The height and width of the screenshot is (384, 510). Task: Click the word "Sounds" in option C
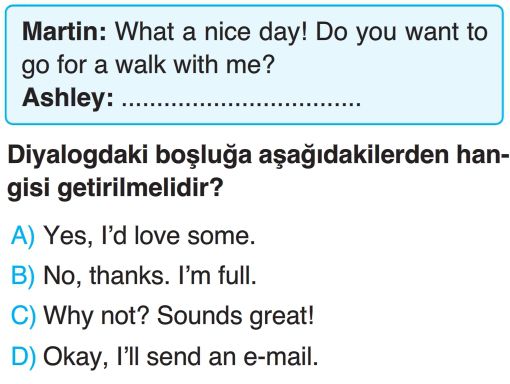199,315
